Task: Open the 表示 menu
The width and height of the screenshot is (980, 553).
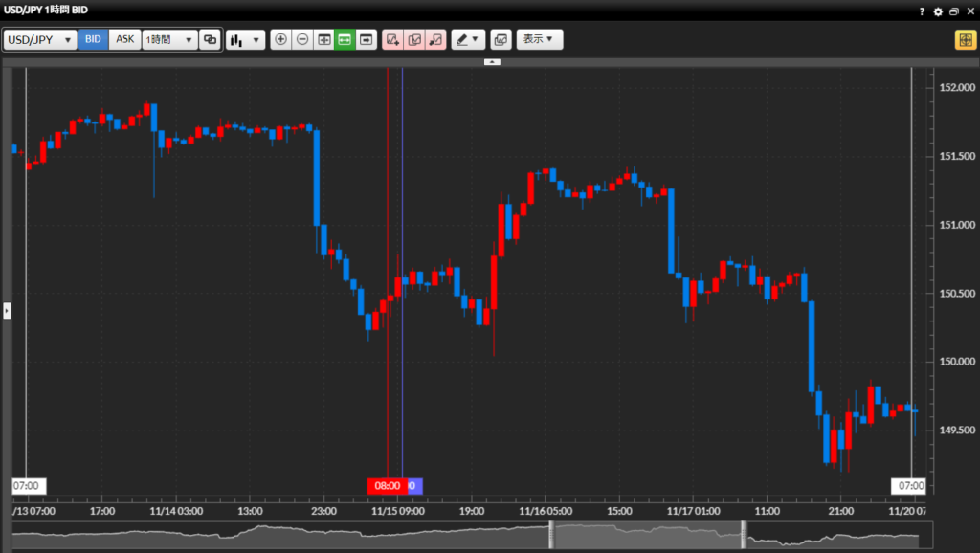Action: click(540, 40)
